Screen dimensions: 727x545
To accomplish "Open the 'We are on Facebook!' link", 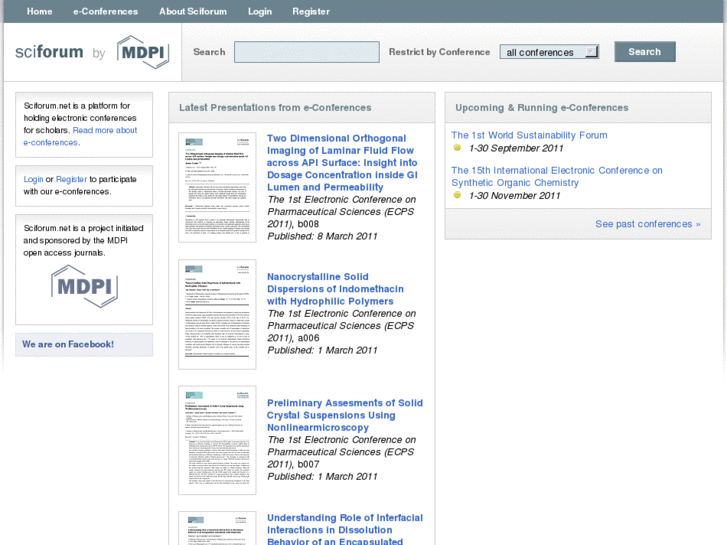I will coord(68,344).
